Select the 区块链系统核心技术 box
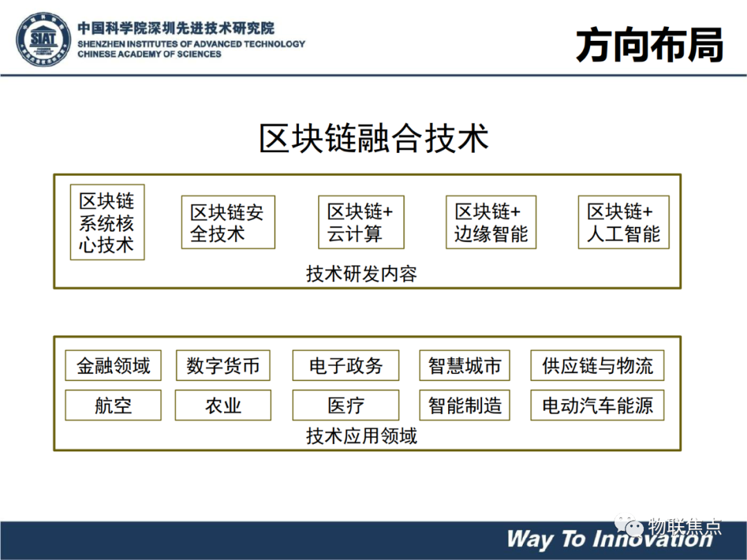Viewport: 747px width, 560px height. pyautogui.click(x=107, y=223)
